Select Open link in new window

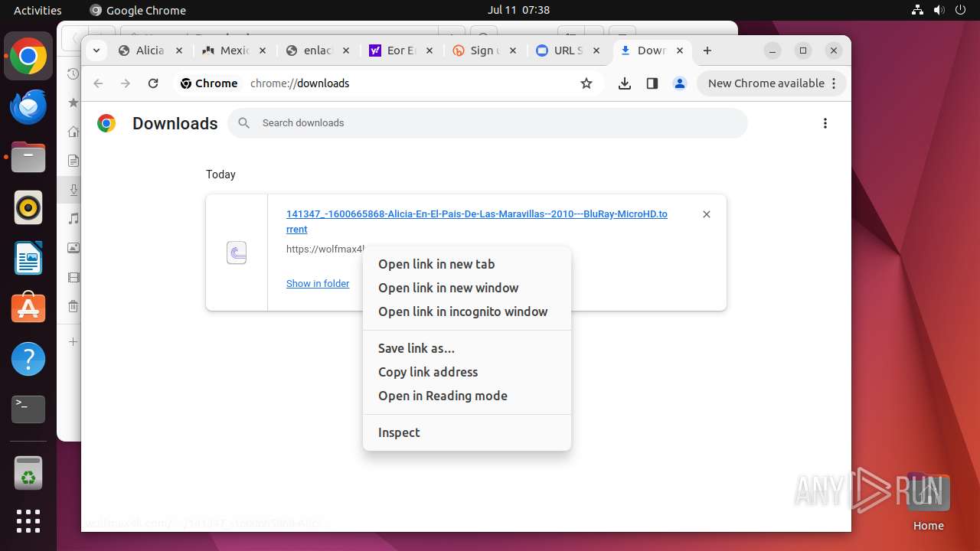coord(467,288)
